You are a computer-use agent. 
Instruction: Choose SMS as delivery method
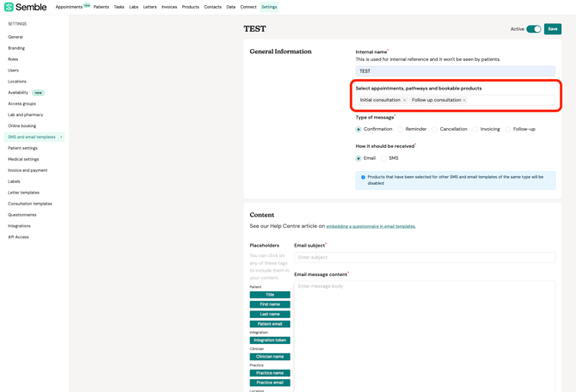[383, 158]
